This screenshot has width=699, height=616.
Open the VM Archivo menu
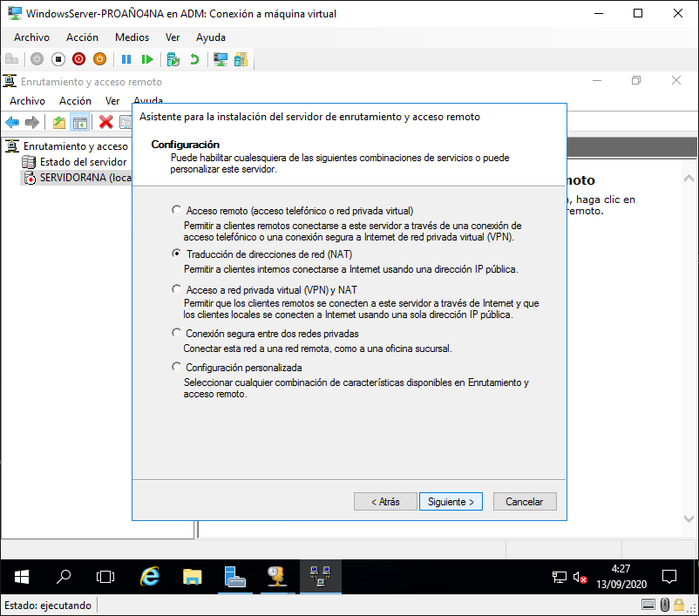point(31,37)
